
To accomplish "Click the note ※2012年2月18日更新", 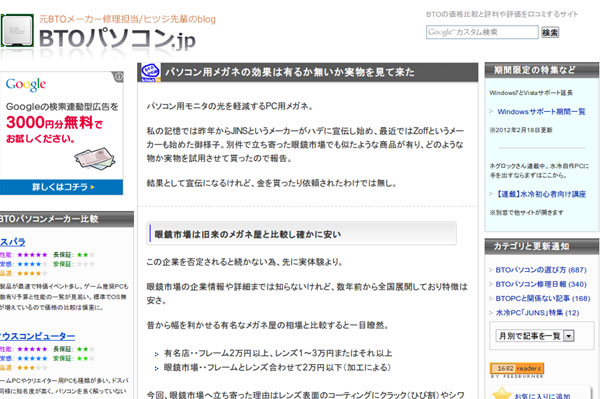I will (x=521, y=130).
